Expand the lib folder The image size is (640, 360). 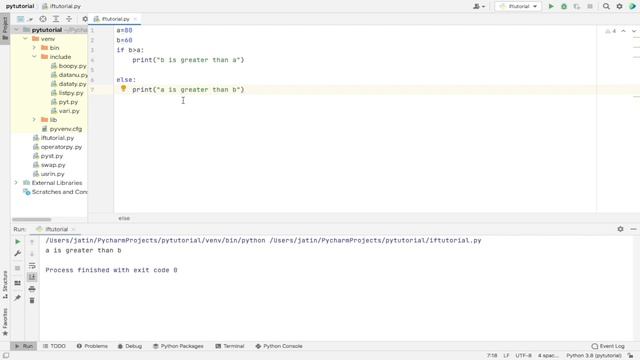tap(34, 120)
